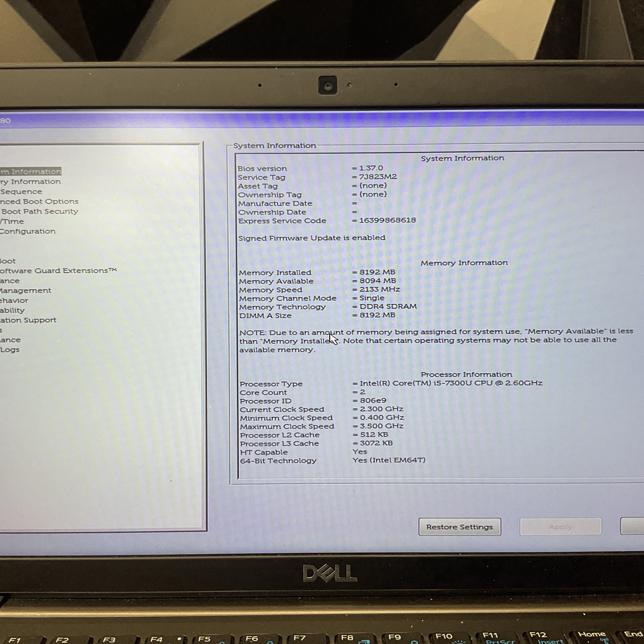Viewport: 644px width, 644px height.
Task: Select Advanced Boot Options in tree
Action: [x=39, y=201]
